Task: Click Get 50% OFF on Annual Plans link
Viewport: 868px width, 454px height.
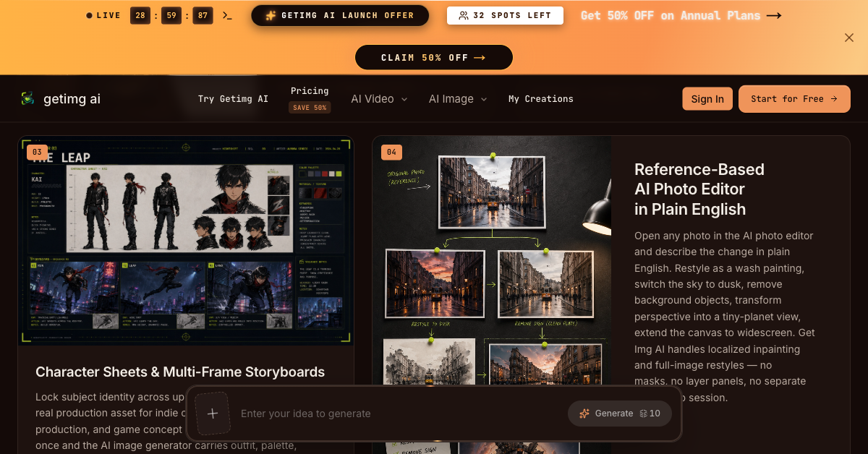Action: (681, 15)
